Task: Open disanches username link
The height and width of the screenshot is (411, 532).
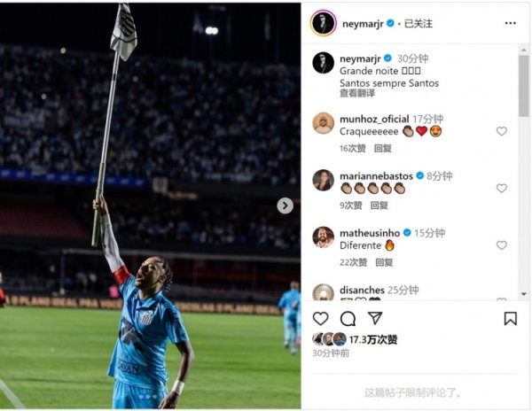Action: [x=362, y=290]
